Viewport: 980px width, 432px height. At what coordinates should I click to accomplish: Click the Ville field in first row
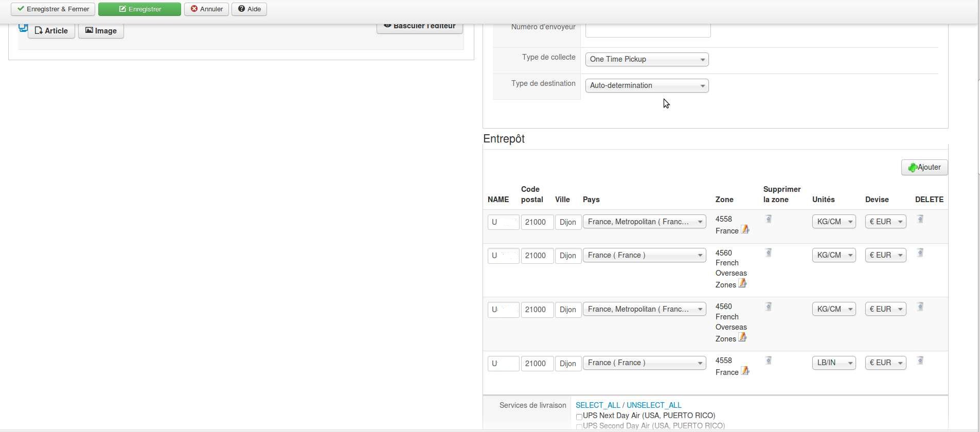point(568,222)
